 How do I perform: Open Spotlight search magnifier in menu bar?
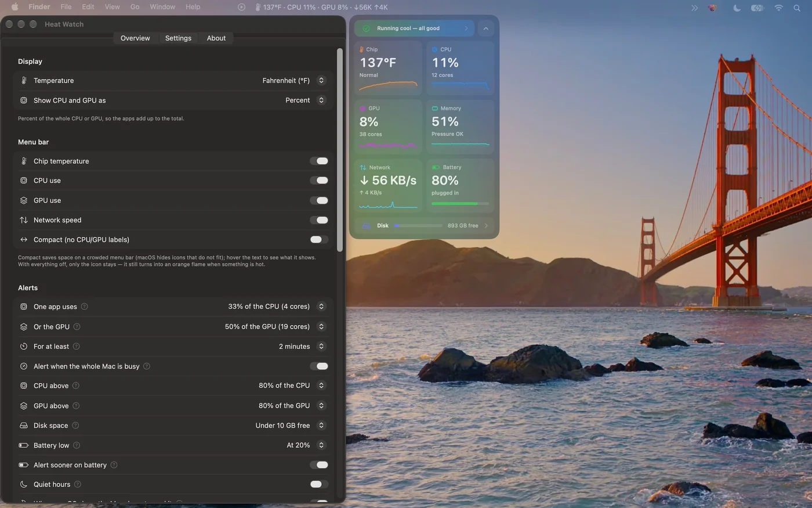pos(797,8)
